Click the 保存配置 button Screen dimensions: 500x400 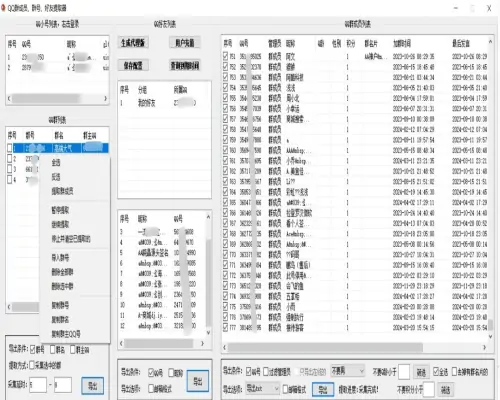(133, 65)
